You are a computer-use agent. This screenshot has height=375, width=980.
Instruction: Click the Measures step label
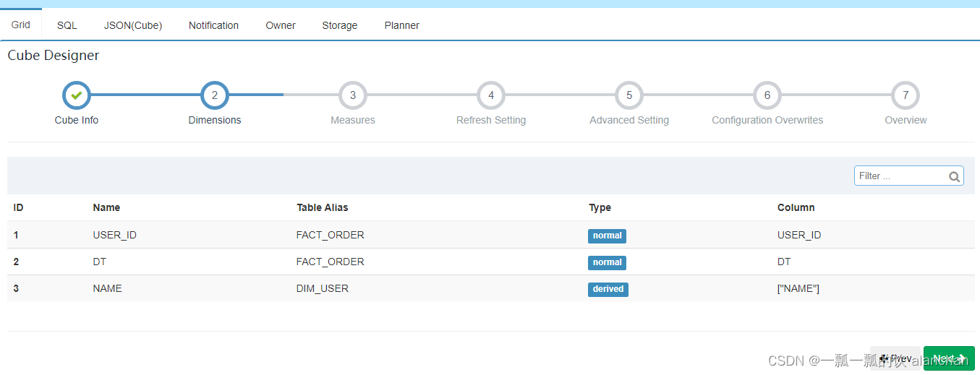click(353, 120)
